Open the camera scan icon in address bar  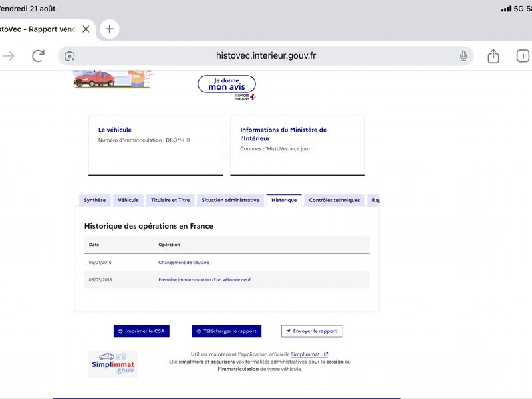pos(70,56)
